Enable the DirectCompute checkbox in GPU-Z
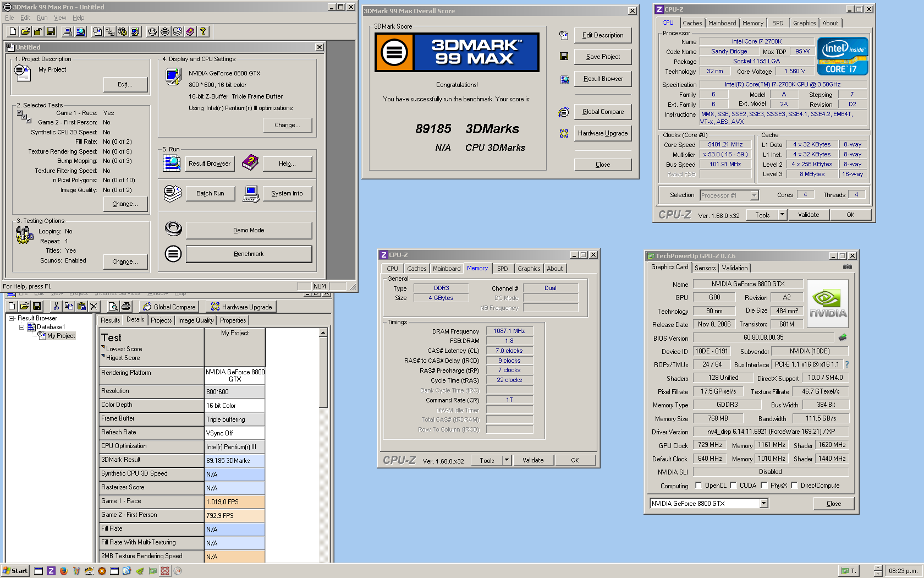The image size is (924, 578). tap(794, 486)
